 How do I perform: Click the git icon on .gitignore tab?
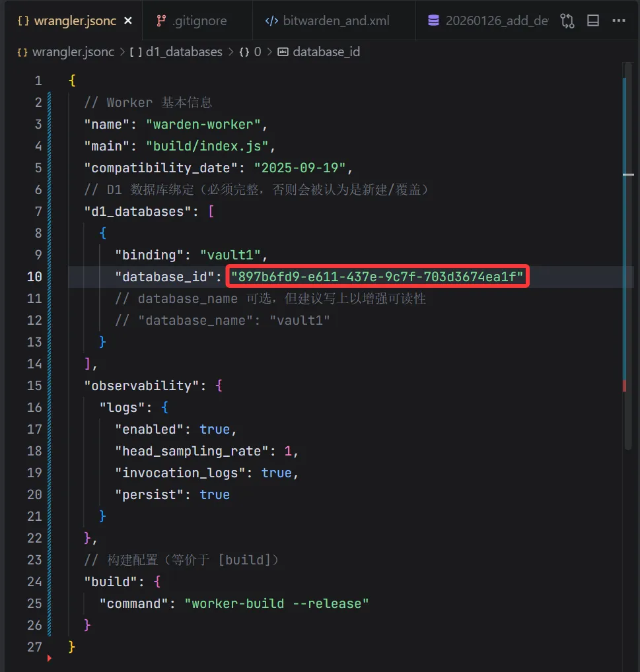[x=160, y=20]
